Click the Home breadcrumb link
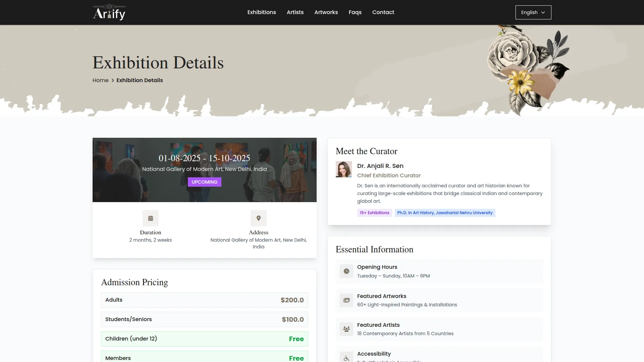Image resolution: width=644 pixels, height=362 pixels. pyautogui.click(x=100, y=80)
